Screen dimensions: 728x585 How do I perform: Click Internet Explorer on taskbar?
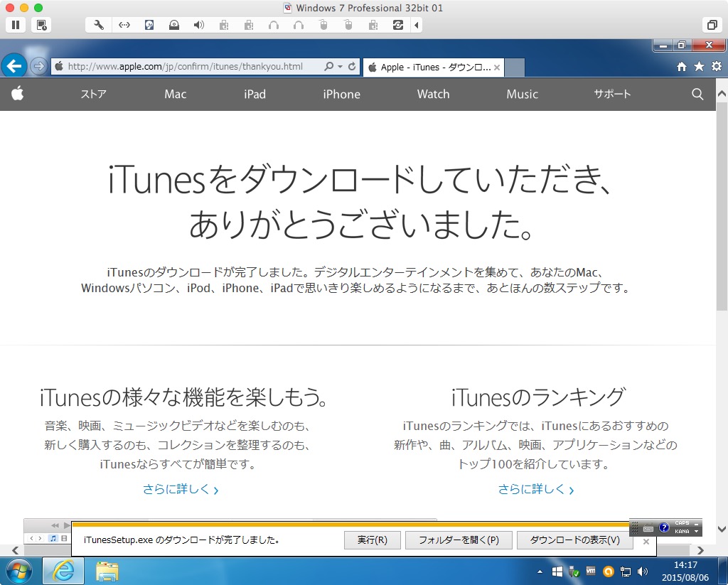click(63, 571)
